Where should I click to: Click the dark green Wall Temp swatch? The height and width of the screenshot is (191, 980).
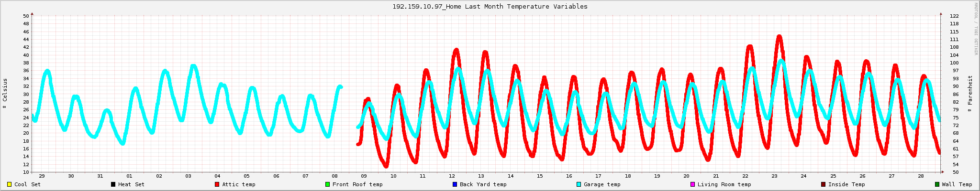936,184
